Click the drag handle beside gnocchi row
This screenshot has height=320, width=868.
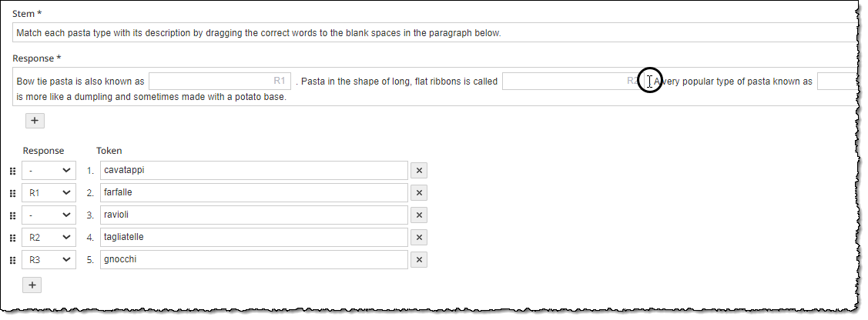coord(13,260)
